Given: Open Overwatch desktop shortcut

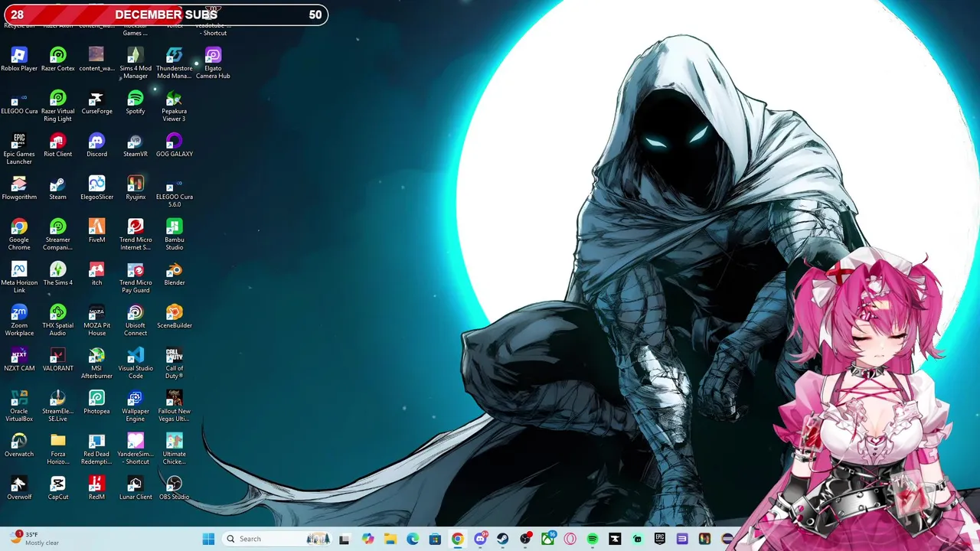Looking at the screenshot, I should click(x=19, y=445).
